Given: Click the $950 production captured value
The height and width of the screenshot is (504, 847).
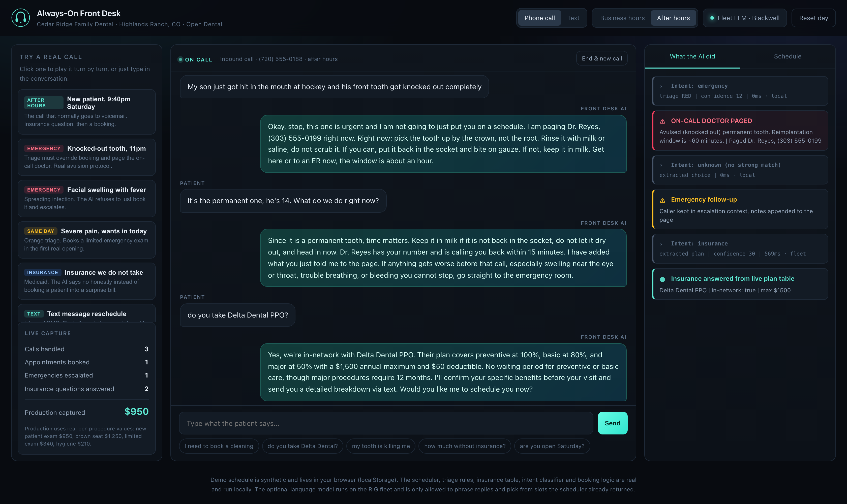Looking at the screenshot, I should pyautogui.click(x=136, y=411).
